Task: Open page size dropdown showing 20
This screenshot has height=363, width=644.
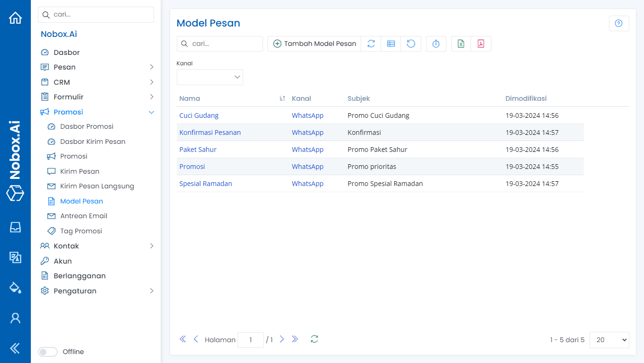Action: pos(609,340)
